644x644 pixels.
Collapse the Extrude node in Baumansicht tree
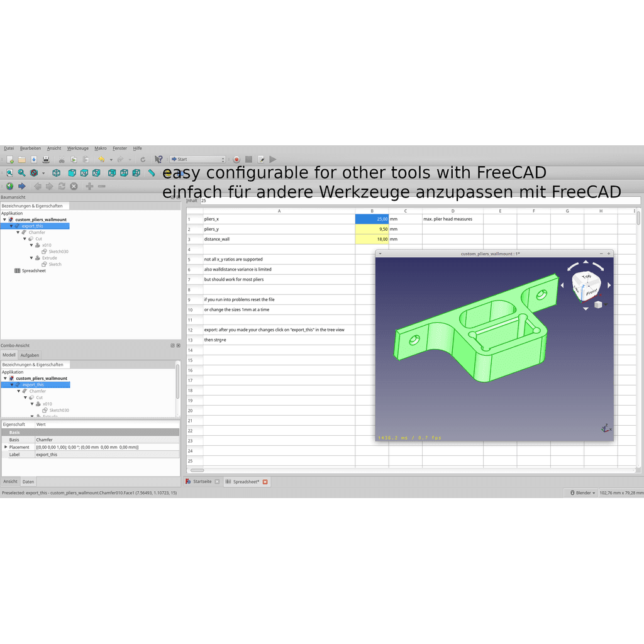point(31,258)
